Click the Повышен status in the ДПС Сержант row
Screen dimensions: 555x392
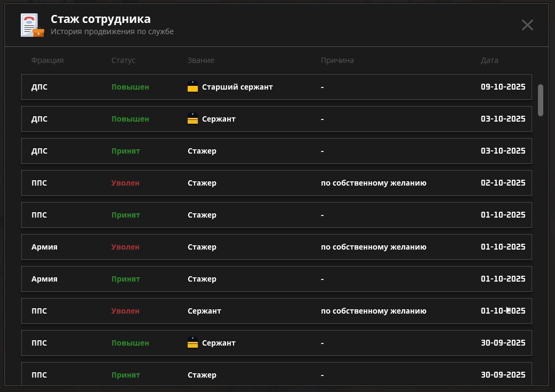130,119
